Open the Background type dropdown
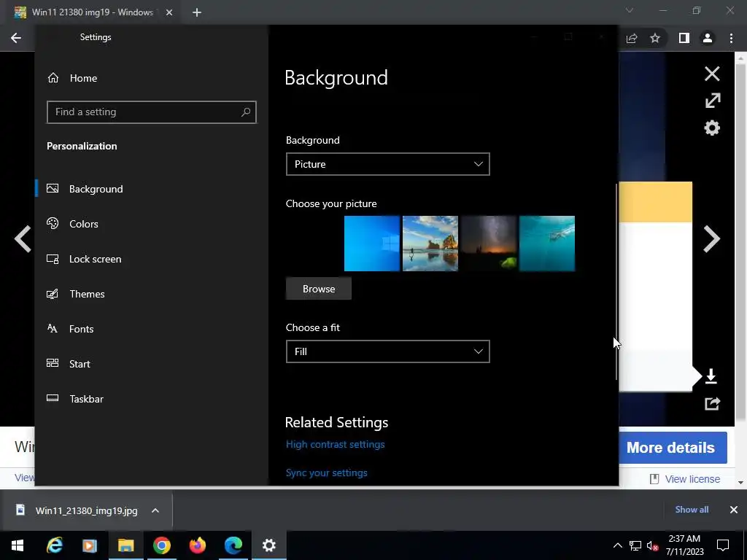 coord(388,164)
